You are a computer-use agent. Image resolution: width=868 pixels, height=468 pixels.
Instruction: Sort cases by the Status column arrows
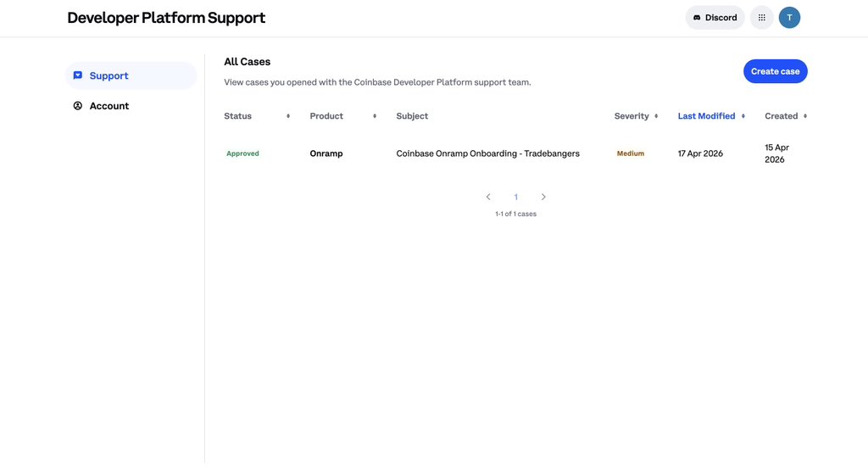288,116
